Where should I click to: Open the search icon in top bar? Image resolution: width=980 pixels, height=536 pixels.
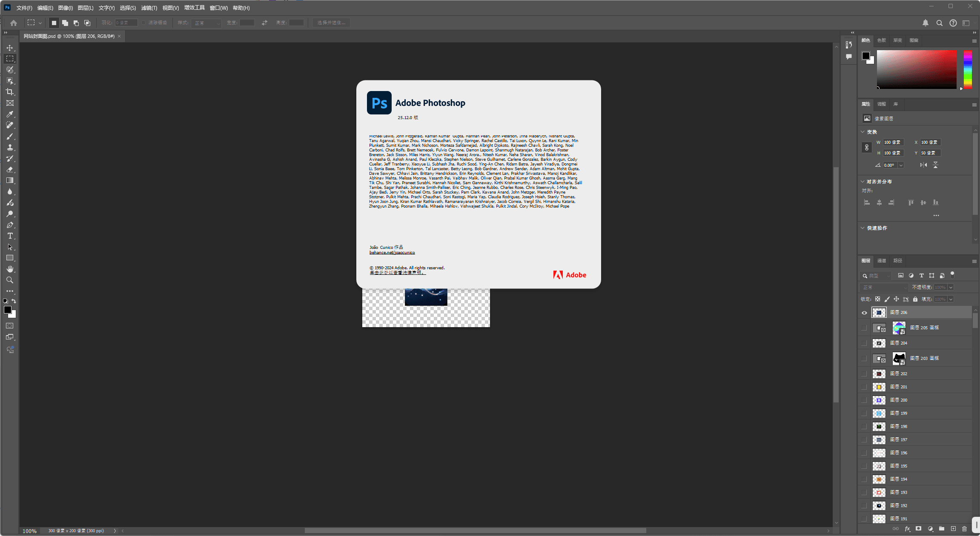coord(939,23)
